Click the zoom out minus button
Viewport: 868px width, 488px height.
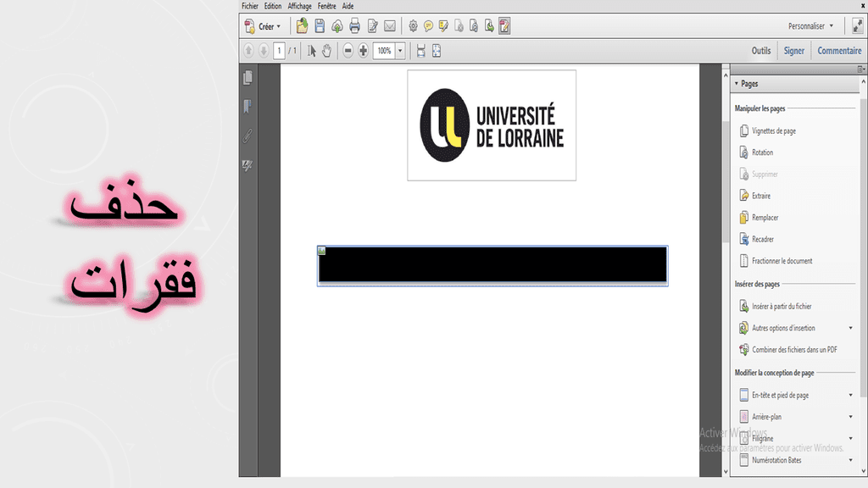click(x=348, y=51)
